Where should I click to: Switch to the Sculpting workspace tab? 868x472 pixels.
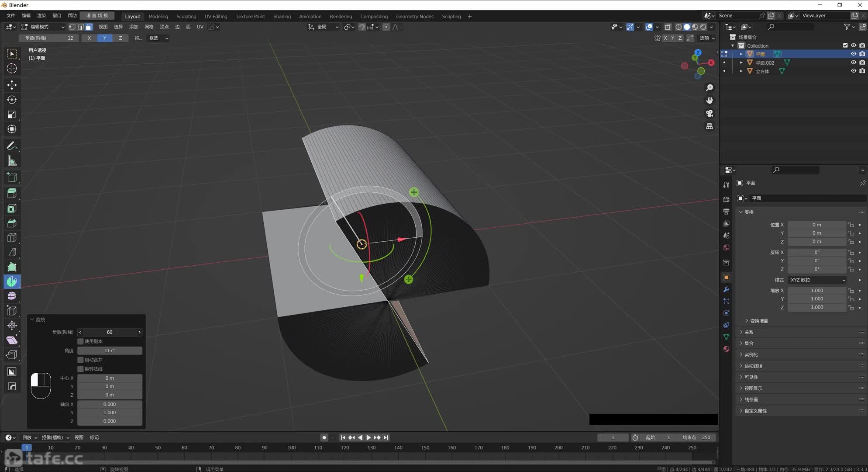[x=186, y=17]
